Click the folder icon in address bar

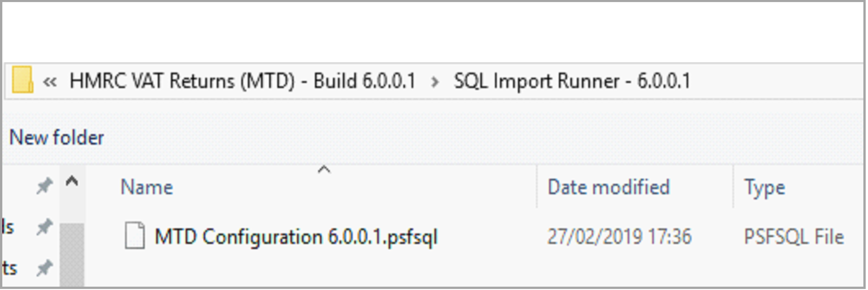pyautogui.click(x=22, y=80)
